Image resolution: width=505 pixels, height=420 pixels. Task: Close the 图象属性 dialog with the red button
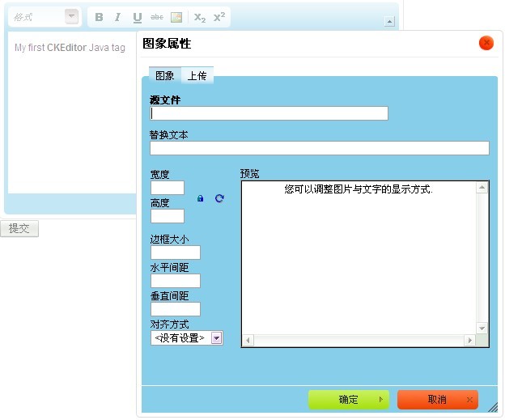tap(486, 43)
